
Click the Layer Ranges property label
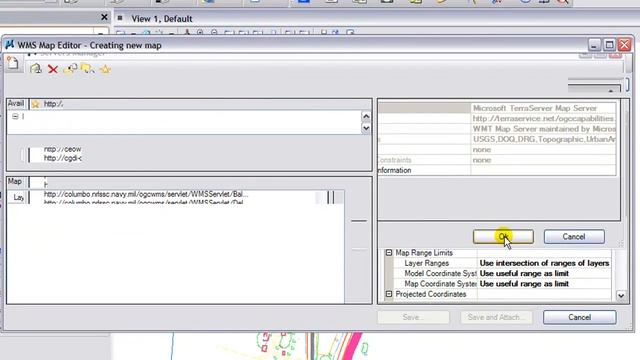coord(427,263)
